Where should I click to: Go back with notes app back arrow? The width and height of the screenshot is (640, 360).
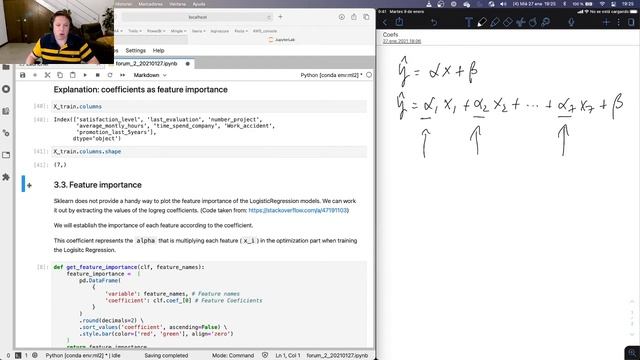coord(385,22)
